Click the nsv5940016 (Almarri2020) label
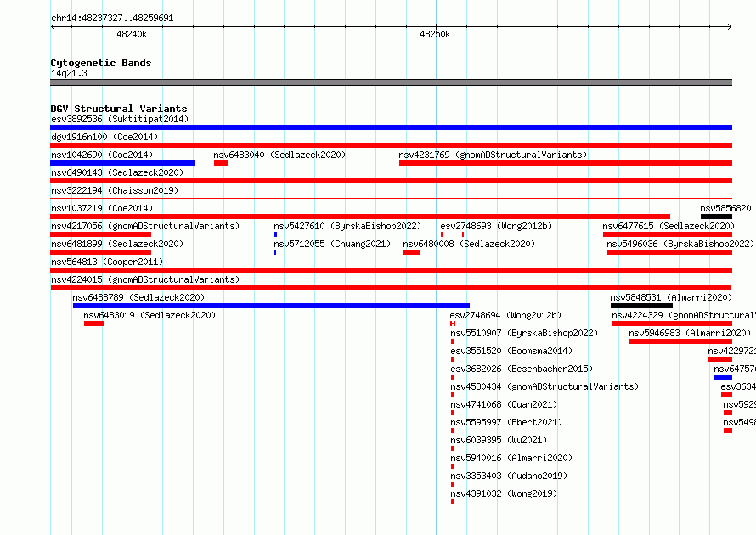The width and height of the screenshot is (756, 535). [x=511, y=458]
